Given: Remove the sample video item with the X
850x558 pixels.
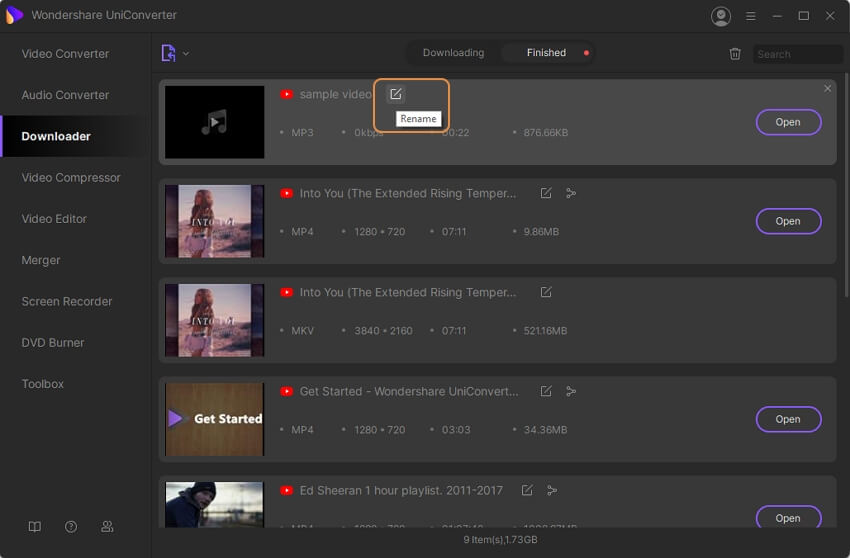Looking at the screenshot, I should [x=827, y=89].
